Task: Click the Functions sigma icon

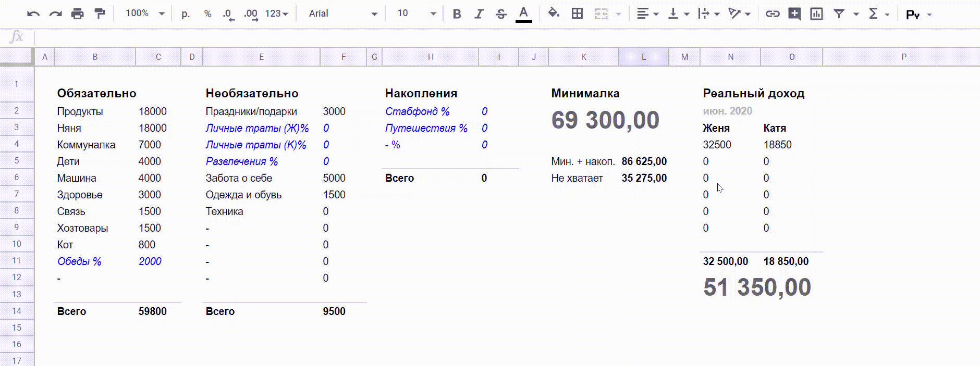Action: pyautogui.click(x=874, y=14)
